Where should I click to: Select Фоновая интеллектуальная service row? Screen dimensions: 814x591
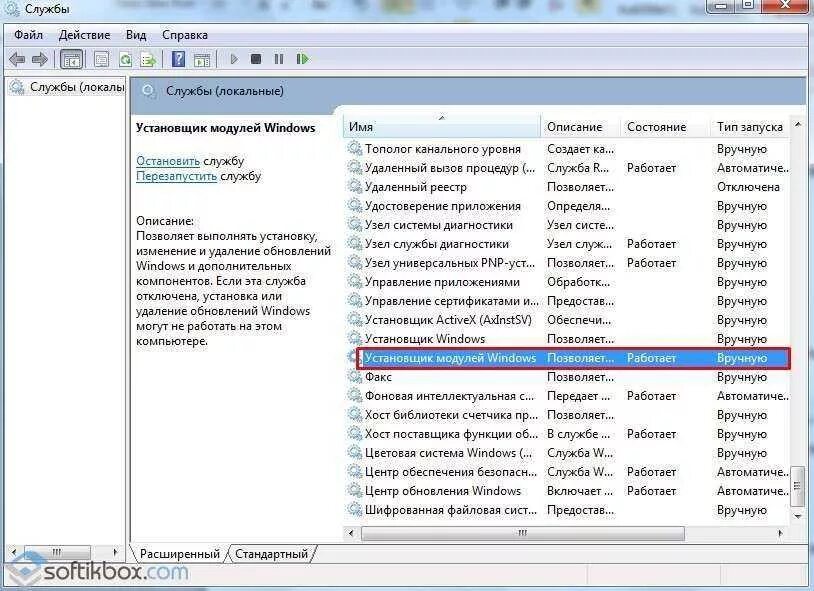(x=567, y=396)
